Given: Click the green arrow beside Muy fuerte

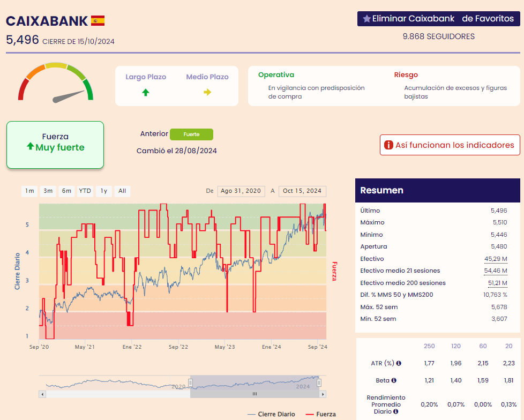Looking at the screenshot, I should [x=31, y=146].
